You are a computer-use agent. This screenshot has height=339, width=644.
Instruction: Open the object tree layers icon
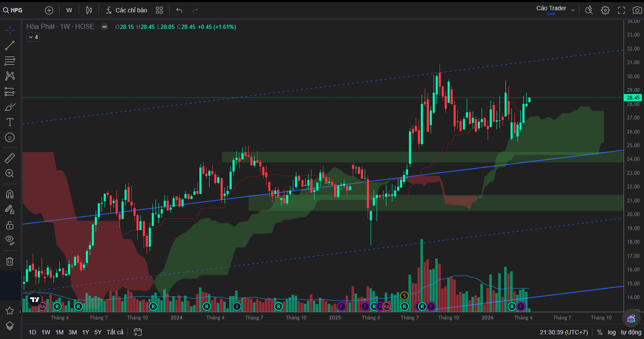[10, 326]
